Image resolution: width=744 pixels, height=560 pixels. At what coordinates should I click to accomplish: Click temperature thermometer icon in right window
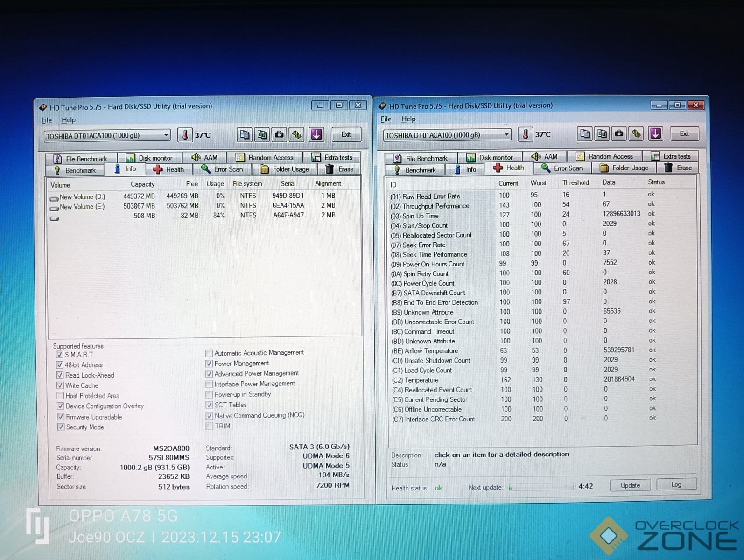coord(526,134)
